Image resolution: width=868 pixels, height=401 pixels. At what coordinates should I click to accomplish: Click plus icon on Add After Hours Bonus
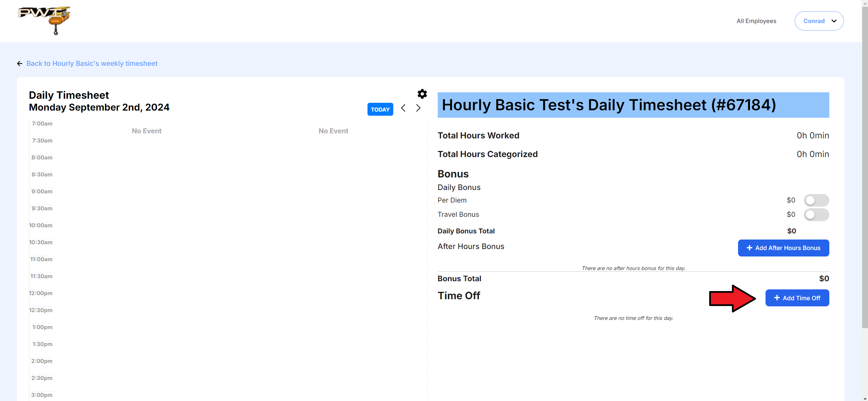pyautogui.click(x=749, y=248)
